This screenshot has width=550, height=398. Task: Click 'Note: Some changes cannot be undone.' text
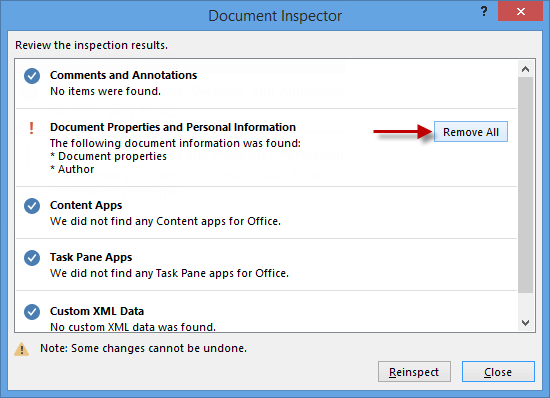(143, 348)
